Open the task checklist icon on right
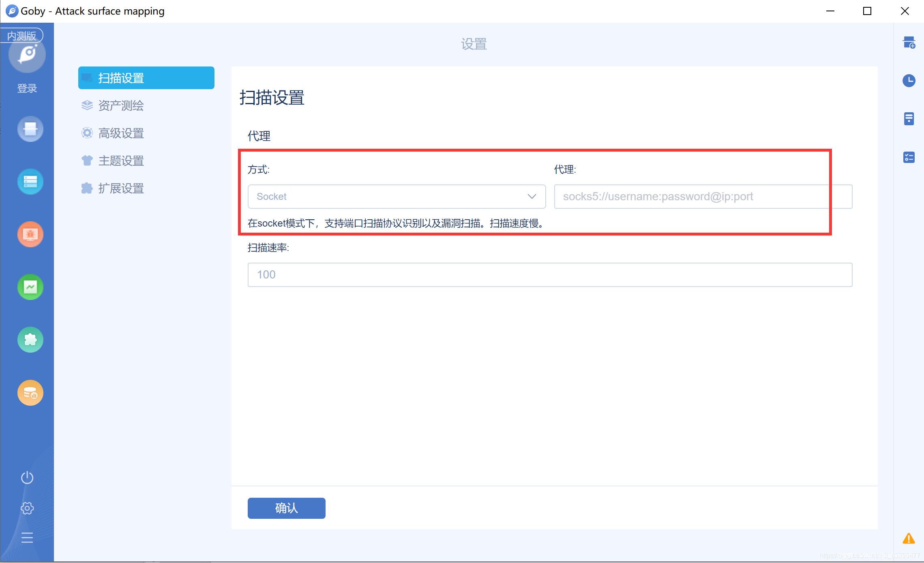The height and width of the screenshot is (563, 924). click(x=909, y=157)
